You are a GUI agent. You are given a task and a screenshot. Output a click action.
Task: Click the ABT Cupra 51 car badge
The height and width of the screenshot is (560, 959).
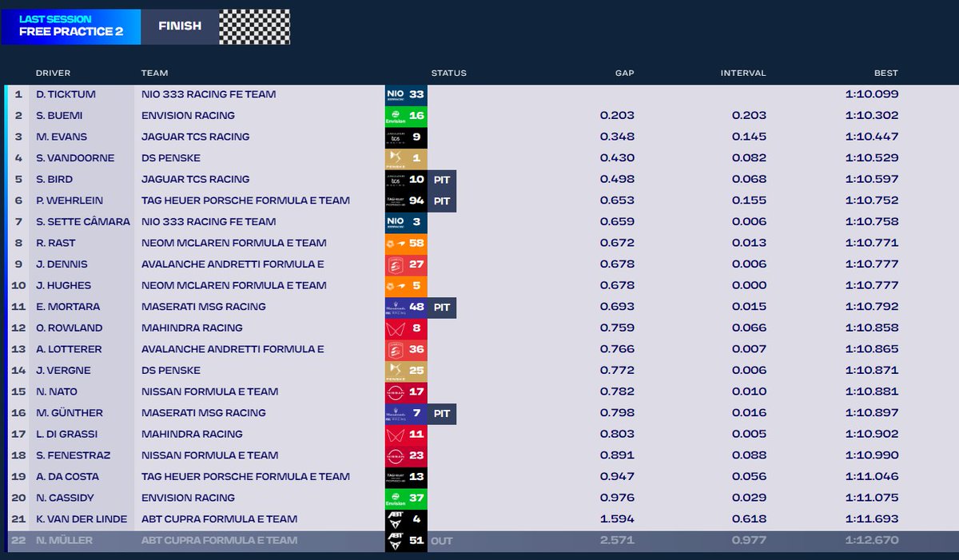pos(406,541)
